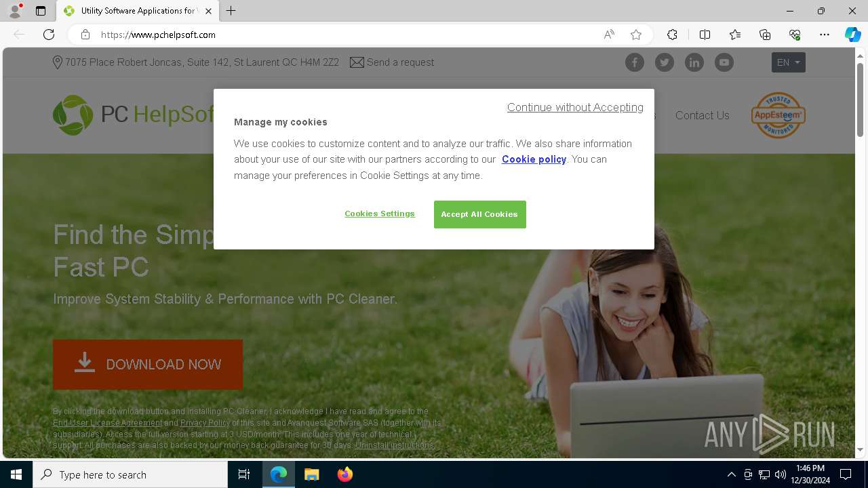The height and width of the screenshot is (488, 868).
Task: Click Continue without Accepting
Action: pos(575,107)
